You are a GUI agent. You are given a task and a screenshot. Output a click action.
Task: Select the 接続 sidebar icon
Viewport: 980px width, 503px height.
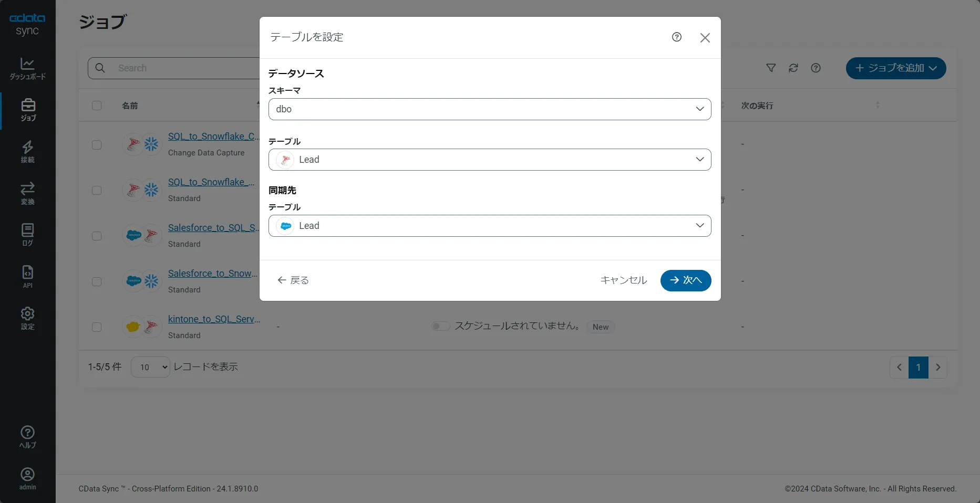pyautogui.click(x=27, y=152)
